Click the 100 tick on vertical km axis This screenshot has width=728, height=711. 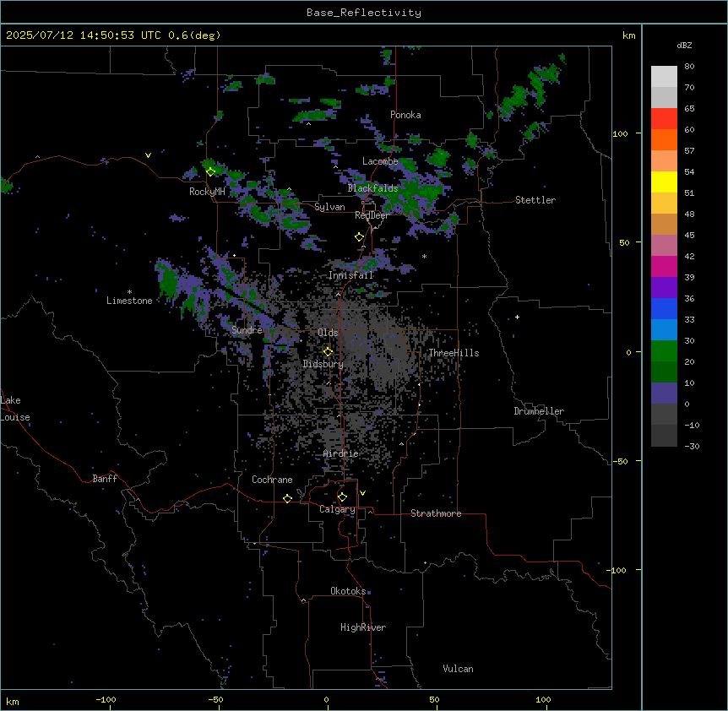620,133
